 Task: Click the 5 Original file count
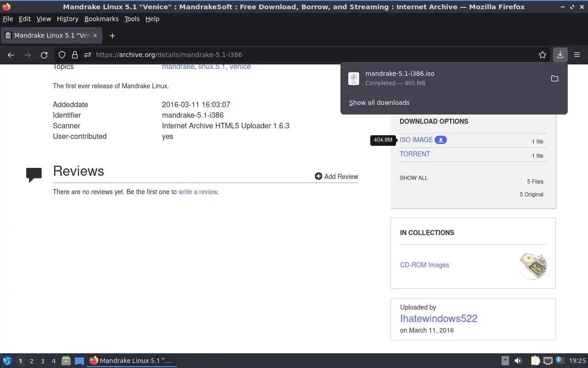pyautogui.click(x=531, y=195)
